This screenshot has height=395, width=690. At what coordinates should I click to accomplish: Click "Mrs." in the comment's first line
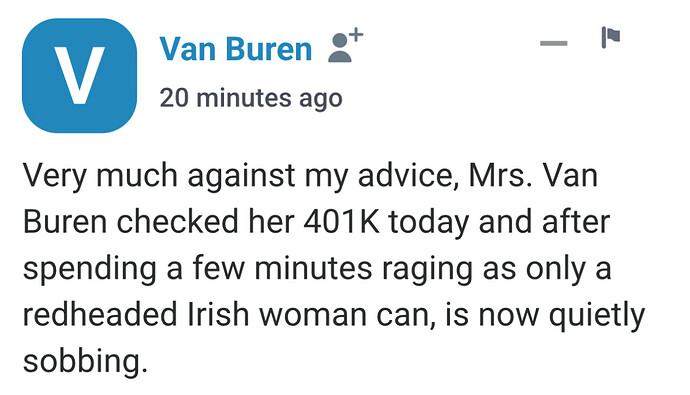(500, 176)
